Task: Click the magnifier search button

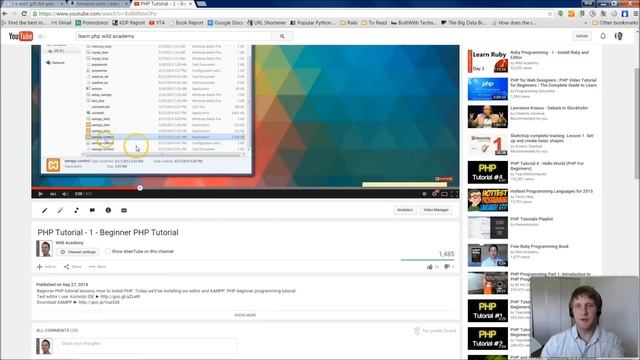Action: [282, 36]
